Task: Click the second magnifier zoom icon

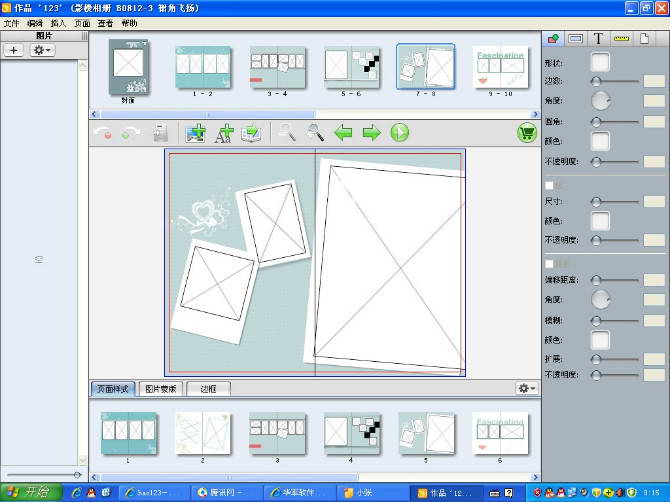Action: 315,132
